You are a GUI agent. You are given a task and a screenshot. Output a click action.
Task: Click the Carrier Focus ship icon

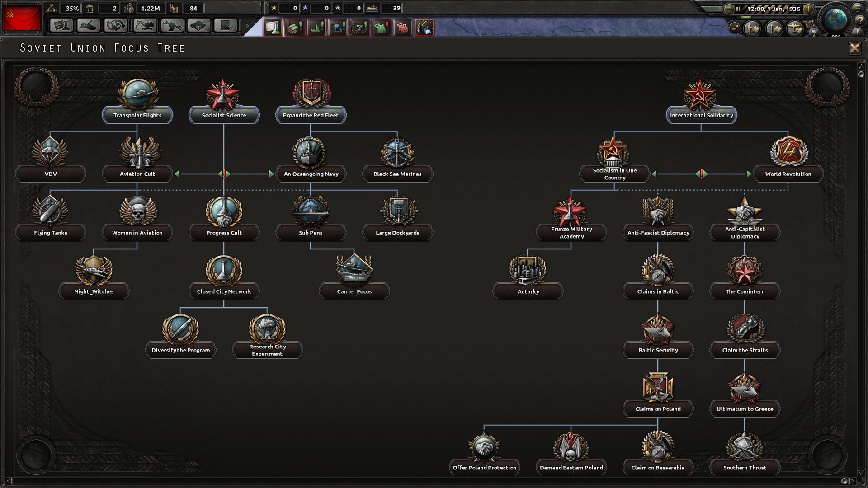coord(354,269)
